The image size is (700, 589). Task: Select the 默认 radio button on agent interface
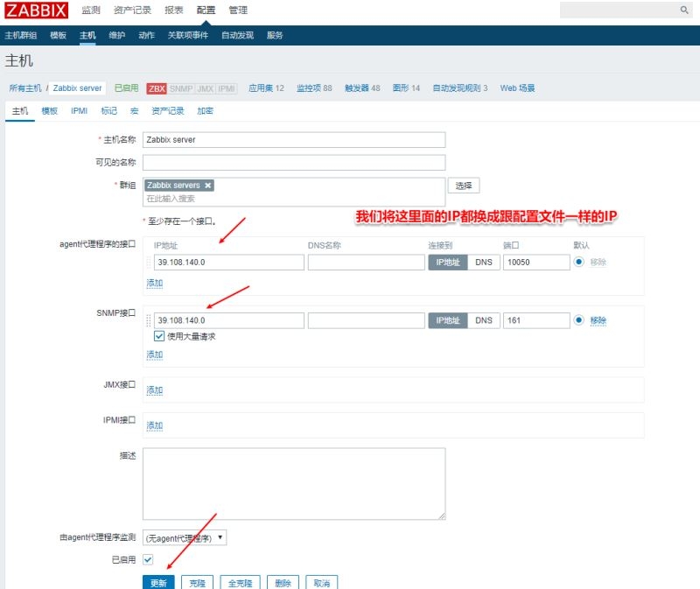(579, 262)
